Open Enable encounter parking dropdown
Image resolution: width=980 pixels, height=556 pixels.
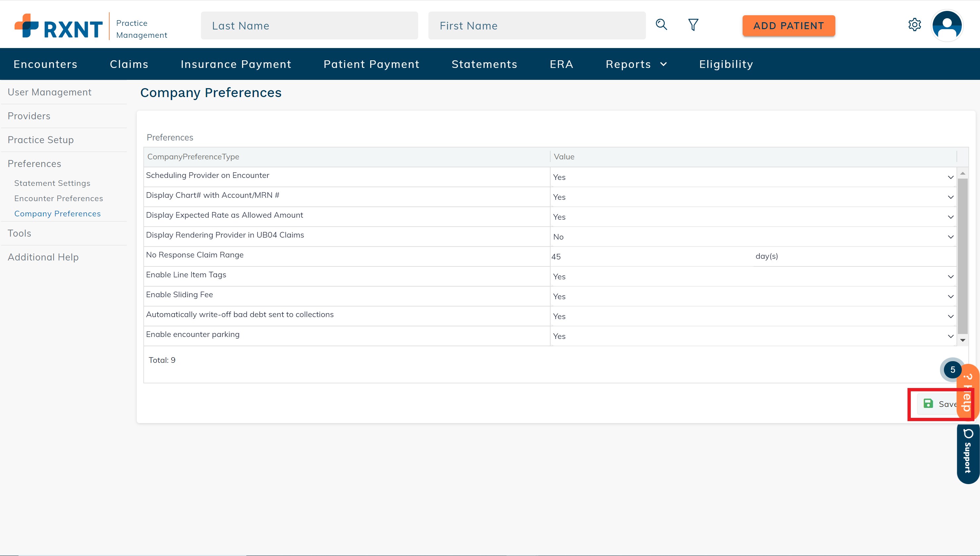[753, 336]
